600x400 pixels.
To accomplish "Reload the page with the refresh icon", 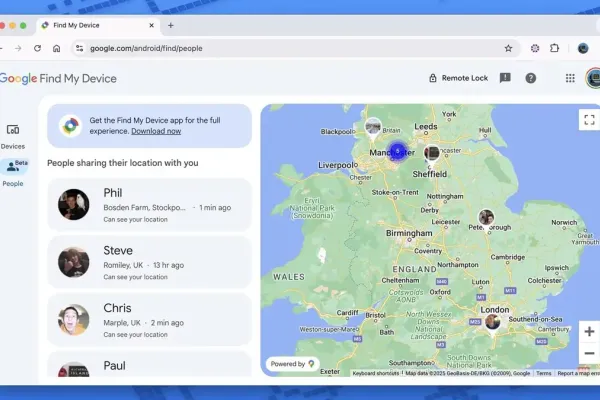I will click(x=37, y=48).
